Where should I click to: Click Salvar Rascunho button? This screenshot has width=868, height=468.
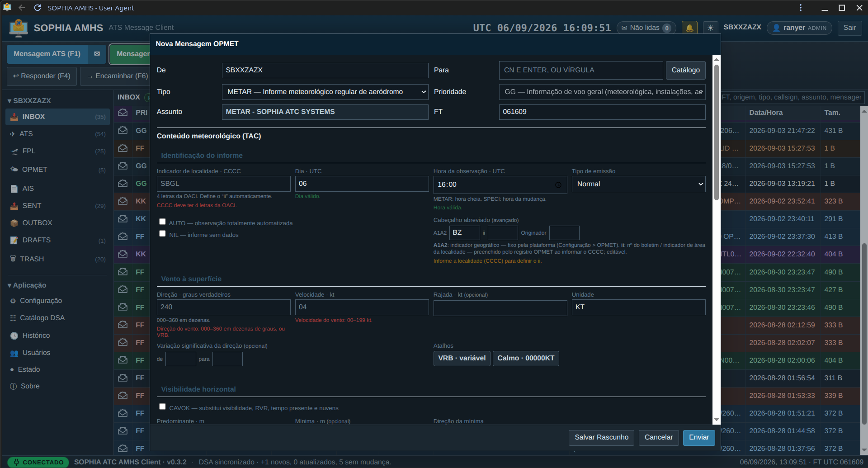tap(601, 437)
